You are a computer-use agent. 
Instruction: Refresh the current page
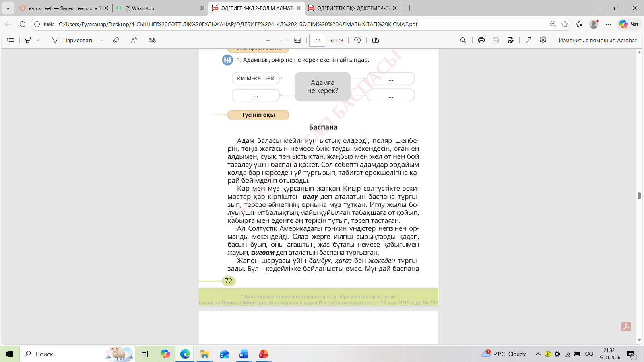pos(23,24)
